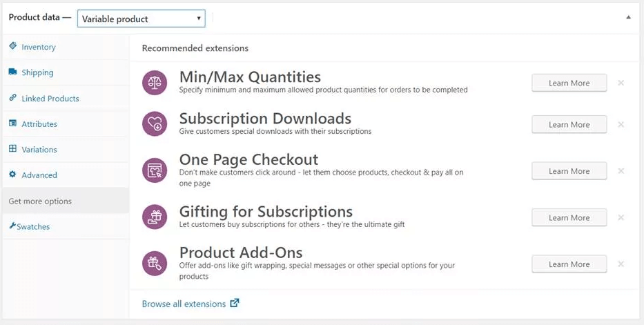
Task: Click the Gifting for Subscriptions gift icon
Action: pos(155,217)
